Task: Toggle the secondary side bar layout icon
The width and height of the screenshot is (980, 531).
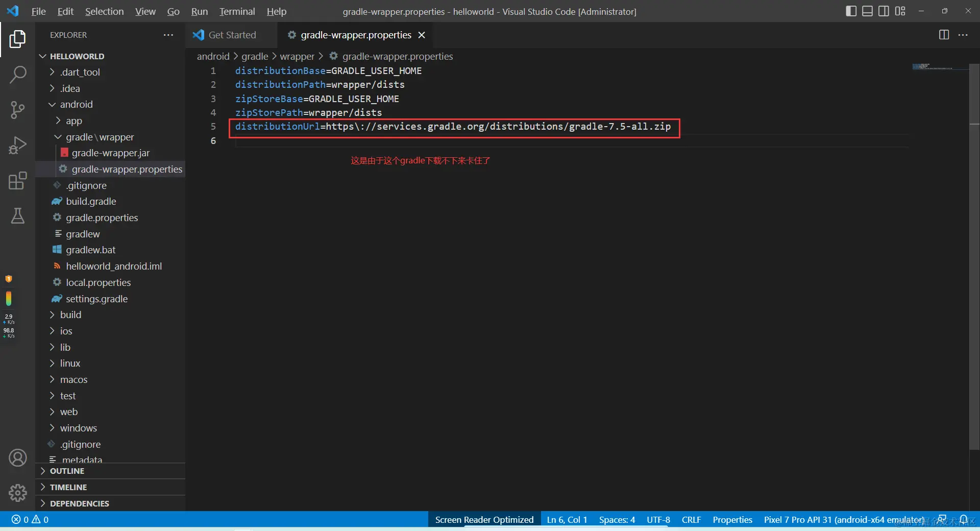Action: (884, 11)
